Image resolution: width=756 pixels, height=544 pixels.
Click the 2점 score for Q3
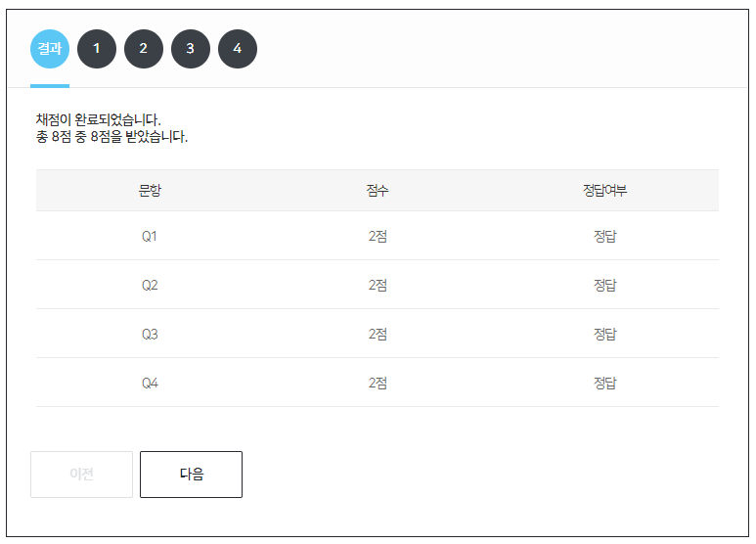coord(378,335)
